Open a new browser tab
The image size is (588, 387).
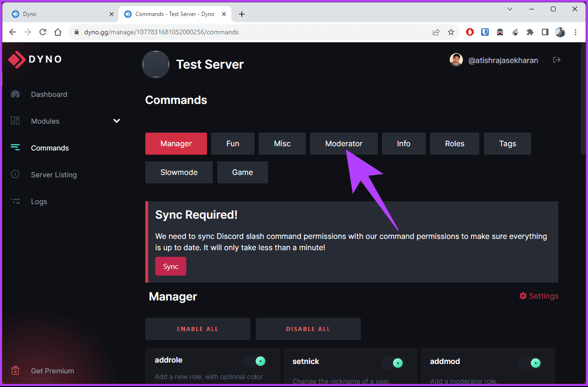242,14
